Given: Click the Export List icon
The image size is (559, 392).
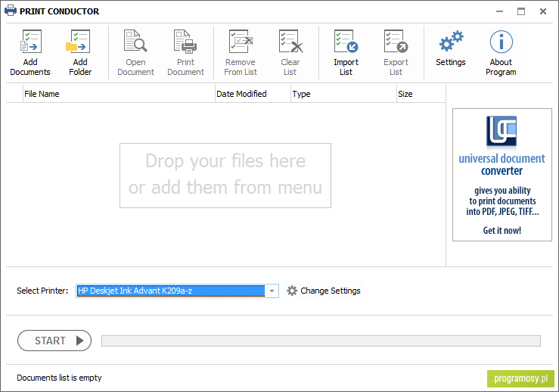Looking at the screenshot, I should (396, 42).
